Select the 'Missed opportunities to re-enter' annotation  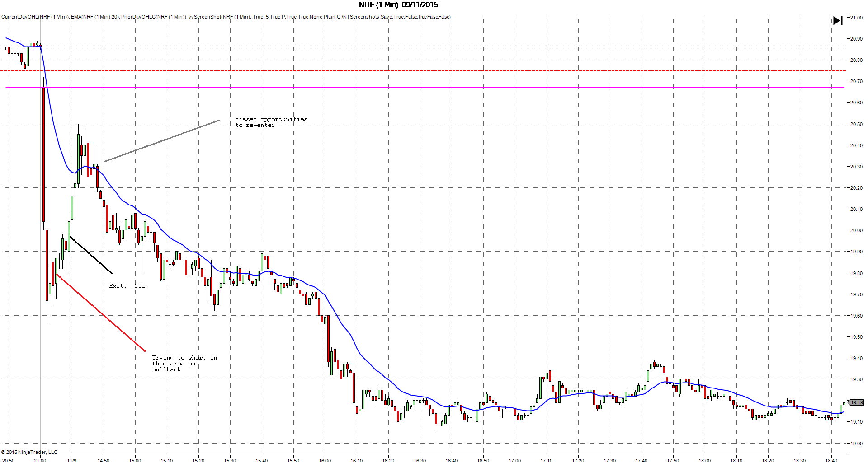(x=271, y=122)
